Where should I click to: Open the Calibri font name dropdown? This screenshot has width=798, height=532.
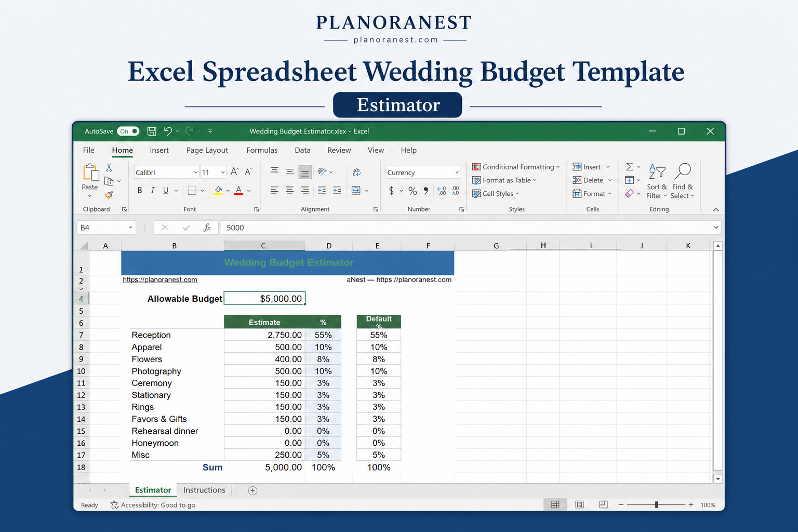(x=196, y=172)
